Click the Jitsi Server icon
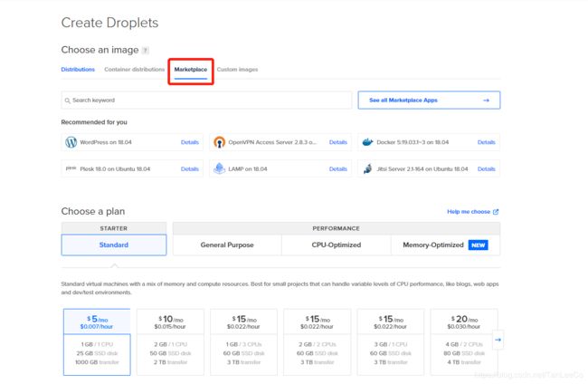Image resolution: width=588 pixels, height=384 pixels. tap(367, 169)
